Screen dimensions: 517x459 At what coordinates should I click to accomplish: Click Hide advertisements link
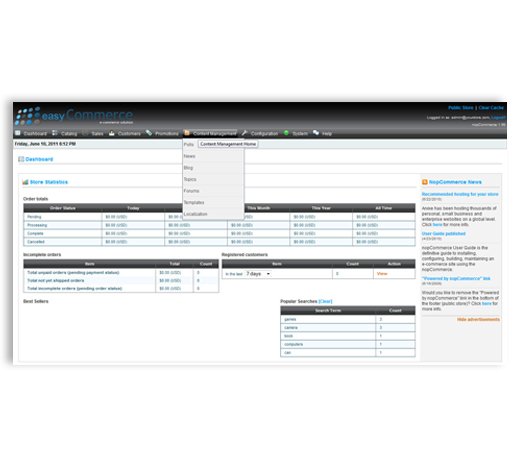pyautogui.click(x=478, y=320)
